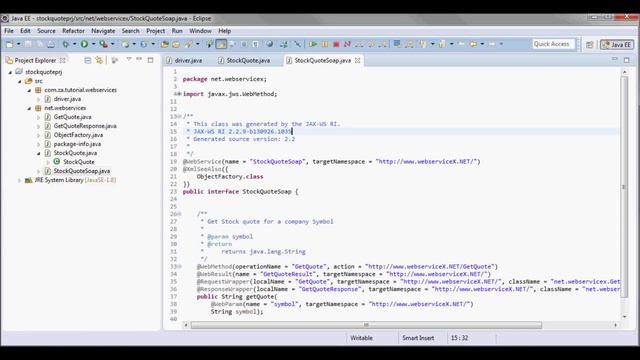Click the Suspend debug toolbar icon

(x=325, y=44)
